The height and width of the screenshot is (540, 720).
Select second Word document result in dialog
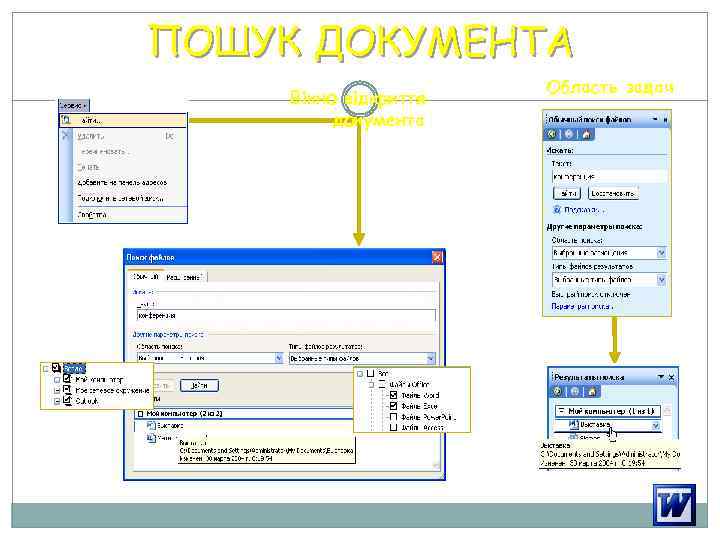(161, 438)
